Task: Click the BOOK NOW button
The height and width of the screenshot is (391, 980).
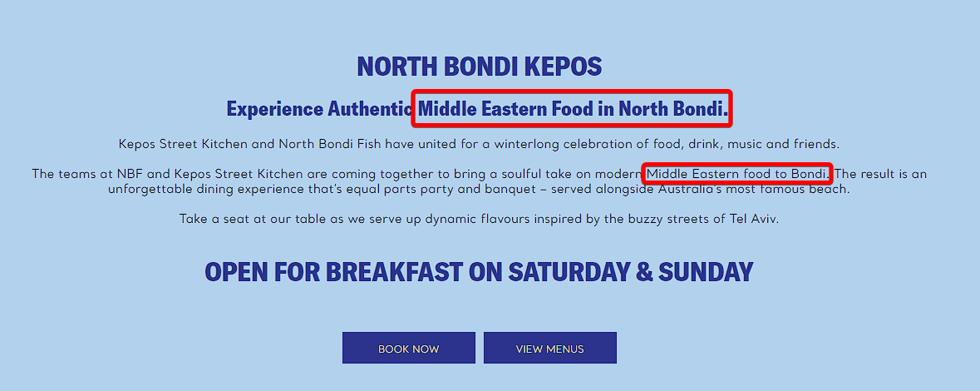Action: click(x=408, y=349)
